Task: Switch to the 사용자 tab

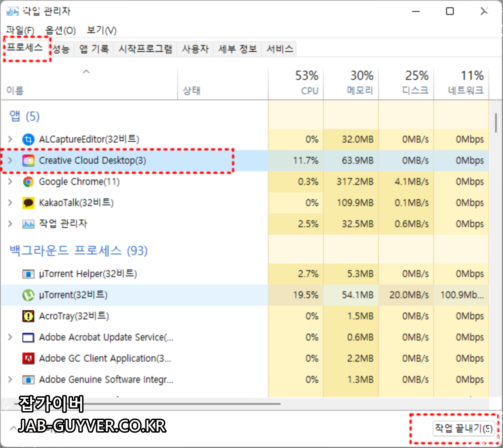Action: tap(195, 49)
